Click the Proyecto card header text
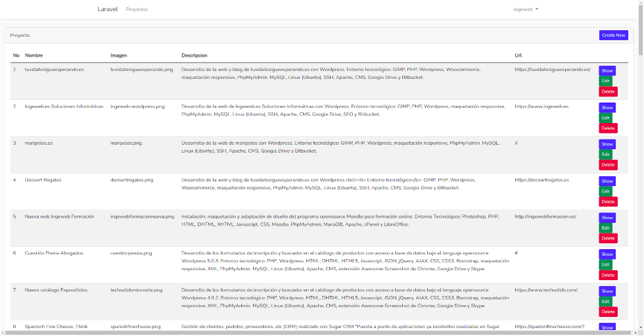644x336 pixels. point(20,36)
